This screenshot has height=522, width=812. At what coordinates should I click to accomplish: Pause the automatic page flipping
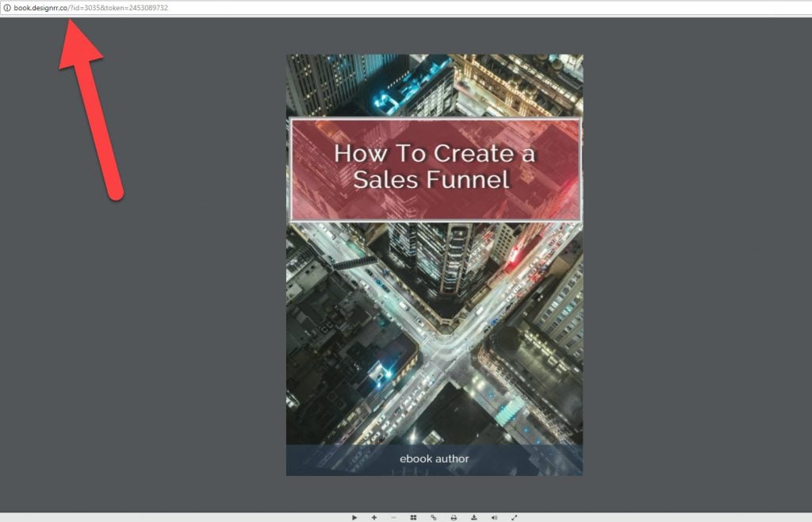[x=354, y=516]
